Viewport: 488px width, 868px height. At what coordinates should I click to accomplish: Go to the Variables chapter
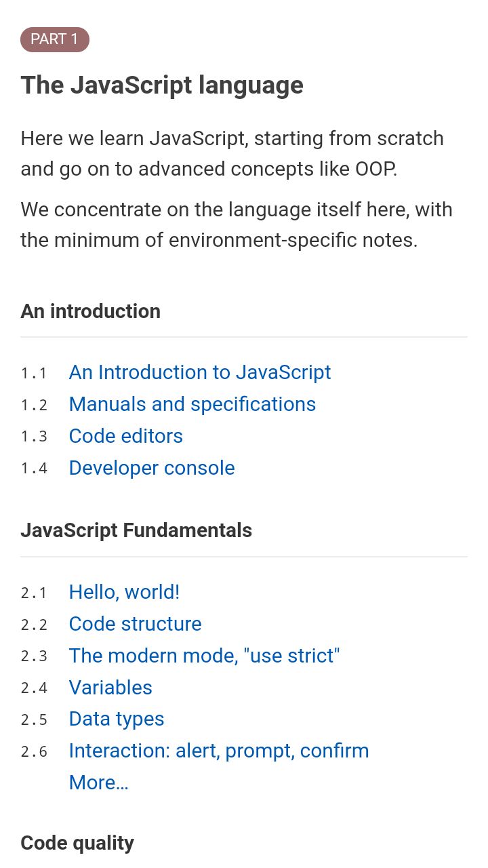tap(110, 688)
